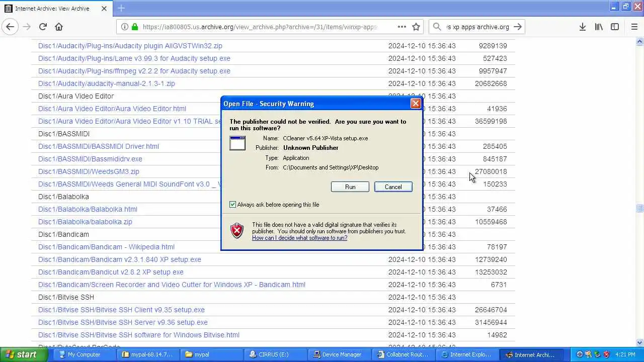Download Bandicam v2.3.1.840 XP setup.exe
644x362 pixels.
point(120,259)
